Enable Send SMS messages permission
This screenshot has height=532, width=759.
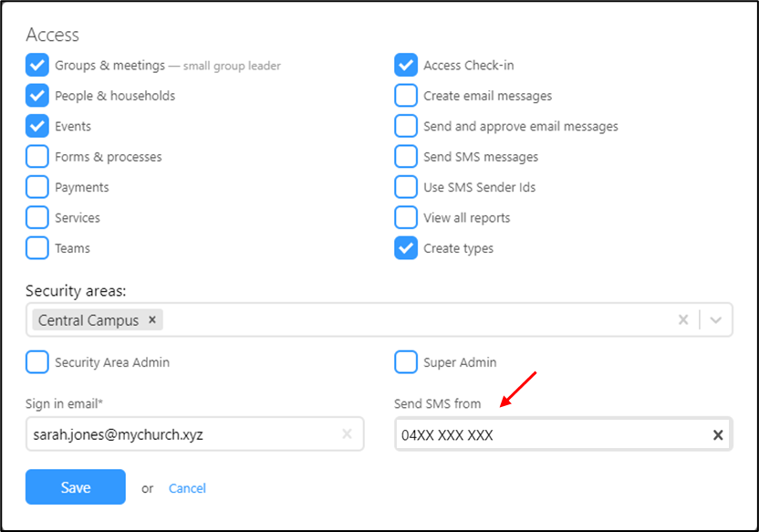(406, 156)
